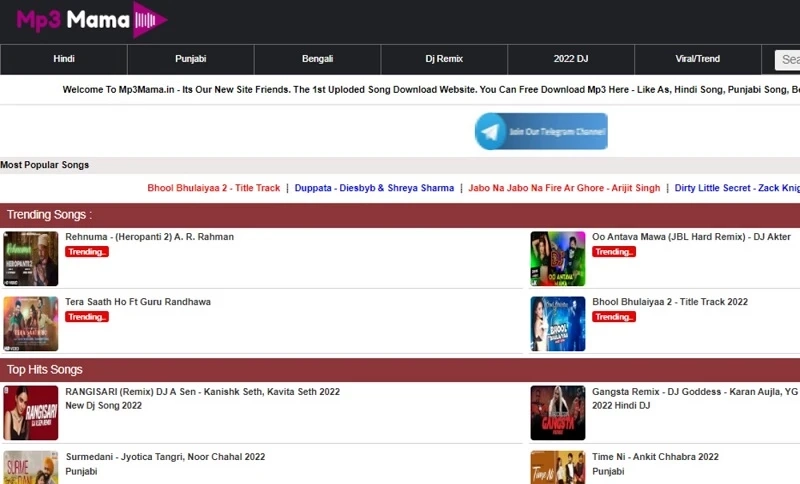This screenshot has height=484, width=800.
Task: Open the Rehnuma song thumbnail
Action: 31,259
